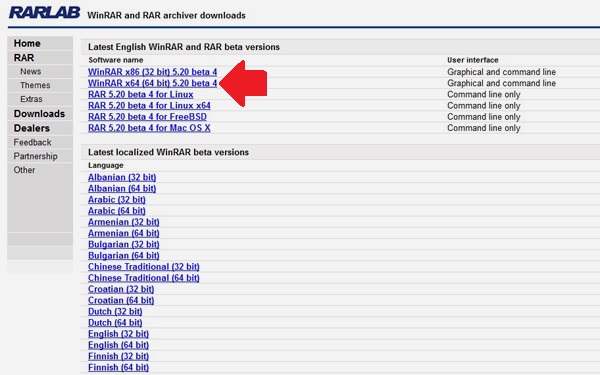Download the Arabic (32 bit) version

coord(117,199)
